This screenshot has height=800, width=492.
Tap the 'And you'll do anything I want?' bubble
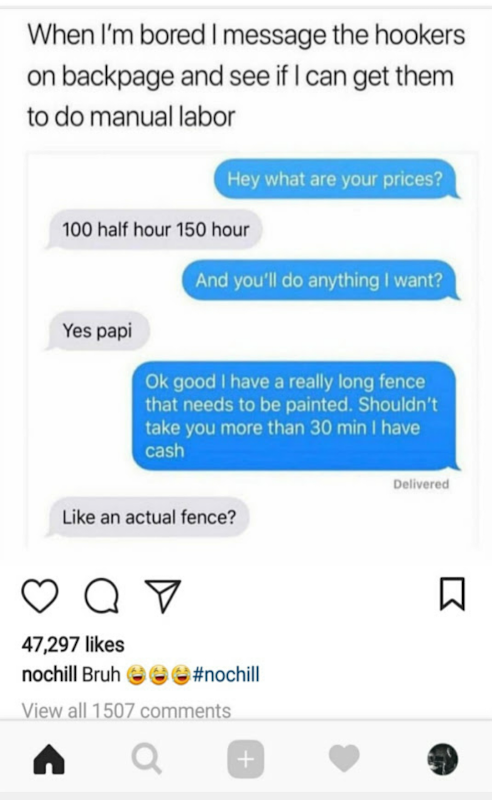coord(321,280)
